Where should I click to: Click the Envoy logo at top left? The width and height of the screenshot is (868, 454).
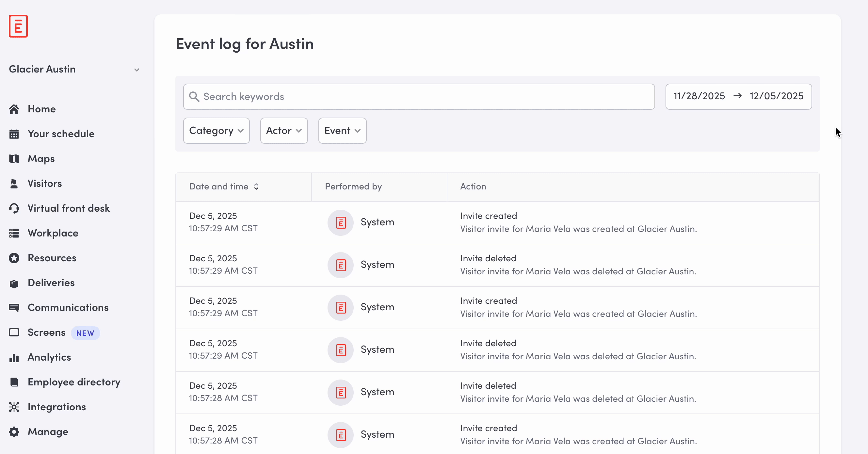click(x=18, y=26)
